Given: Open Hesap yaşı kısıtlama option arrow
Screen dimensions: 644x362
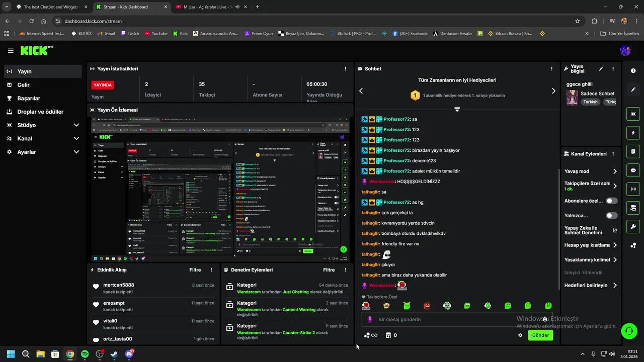Looking at the screenshot, I should [615, 245].
